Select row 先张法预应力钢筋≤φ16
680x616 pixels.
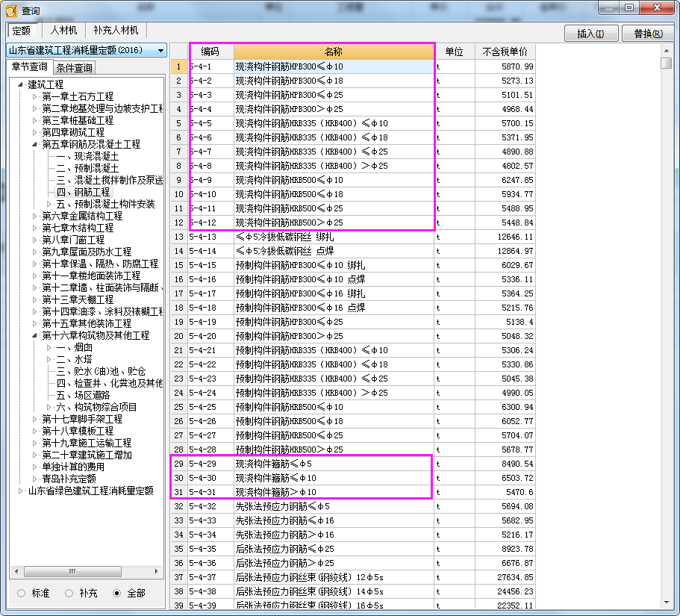coord(334,520)
